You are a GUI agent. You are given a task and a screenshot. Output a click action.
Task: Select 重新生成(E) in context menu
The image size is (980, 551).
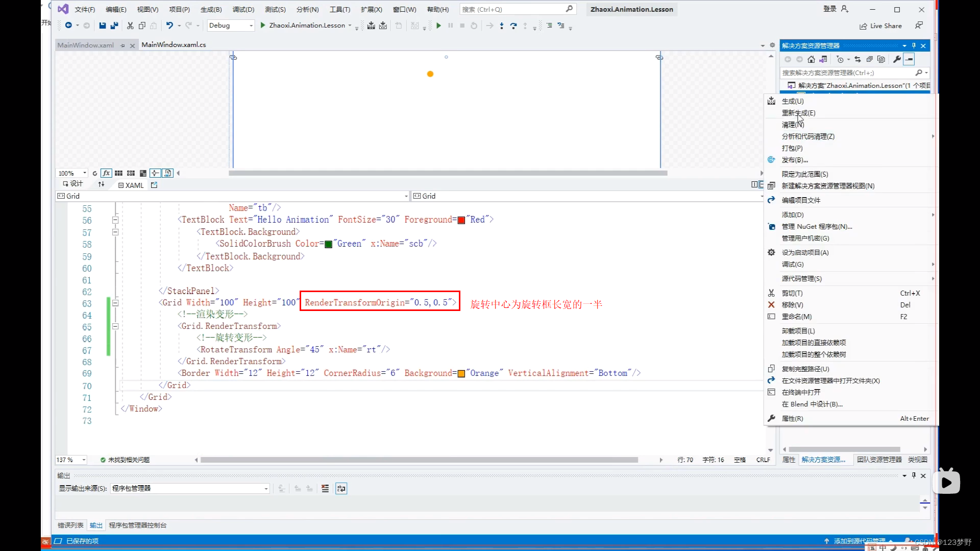tap(798, 113)
